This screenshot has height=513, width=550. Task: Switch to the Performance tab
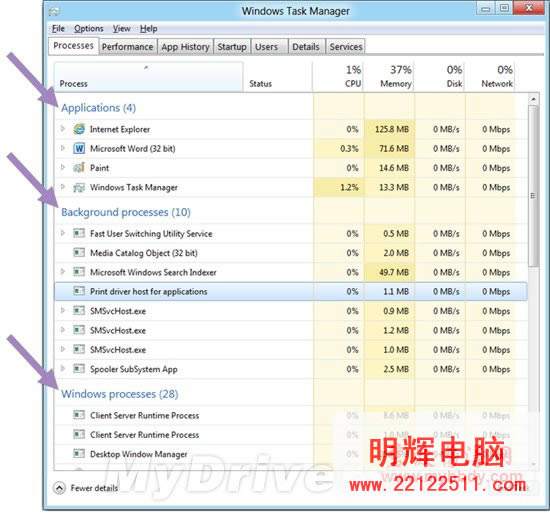tap(127, 47)
